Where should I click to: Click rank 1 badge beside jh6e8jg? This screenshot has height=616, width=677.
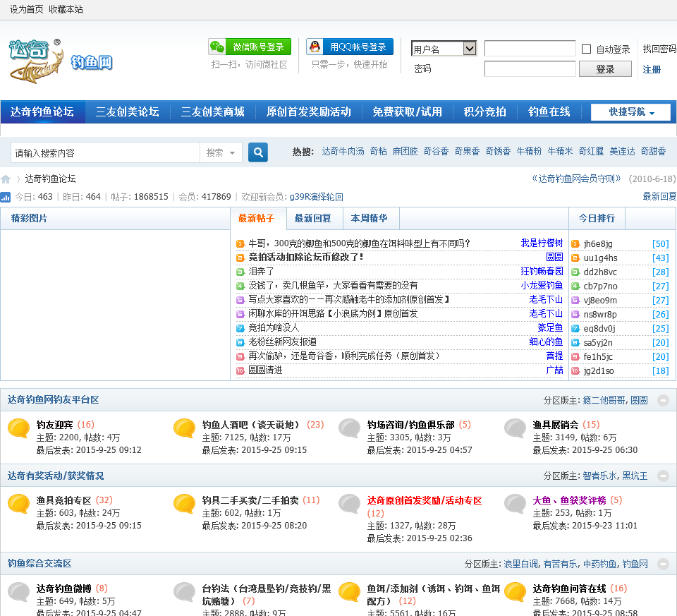(575, 244)
